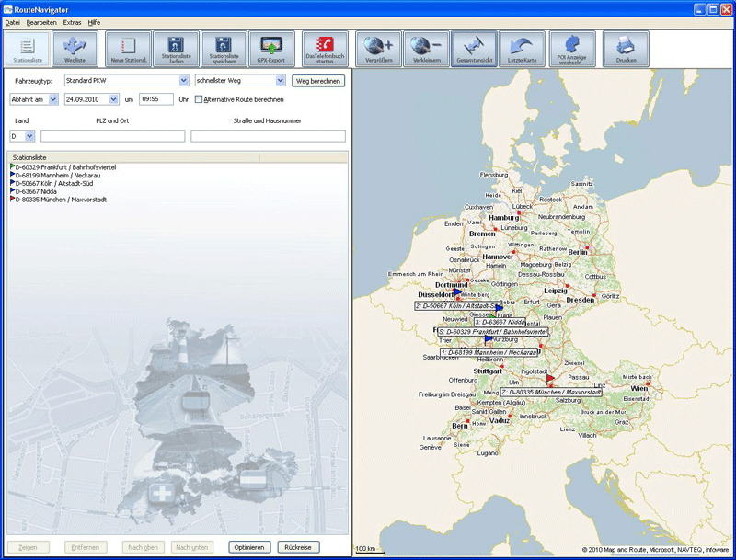Viewport: 736px width, 560px height.
Task: Show the Gesamtansicht map view
Action: pos(474,49)
